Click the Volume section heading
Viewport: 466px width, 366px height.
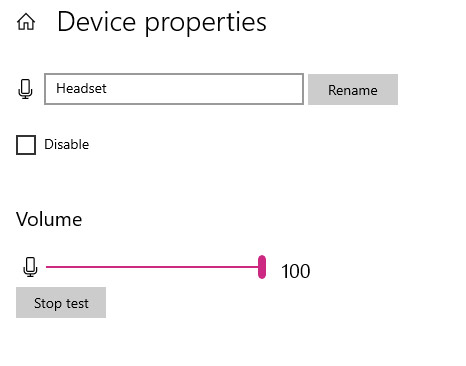click(49, 219)
